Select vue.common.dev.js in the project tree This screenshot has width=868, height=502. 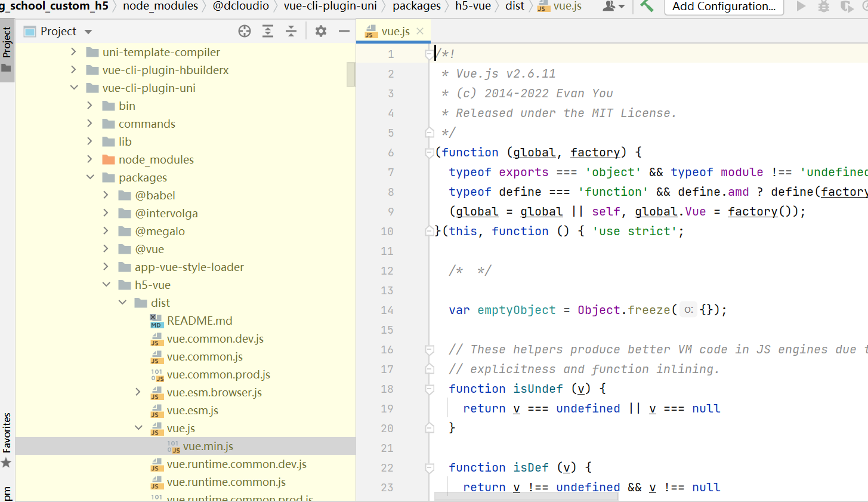pos(215,338)
